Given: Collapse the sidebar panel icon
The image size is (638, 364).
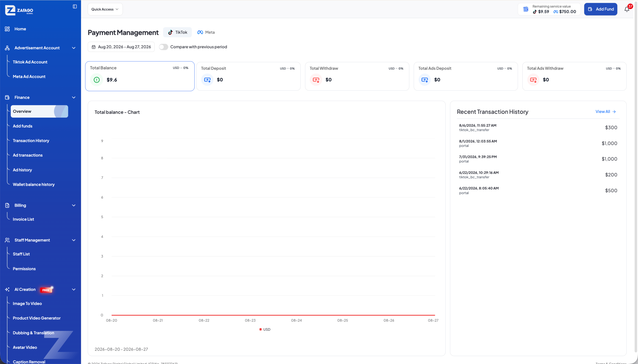Looking at the screenshot, I should (75, 6).
